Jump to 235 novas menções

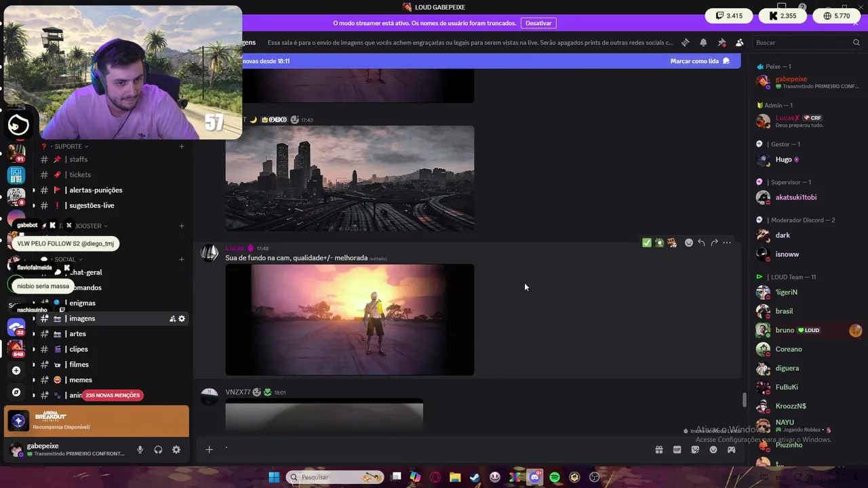113,395
